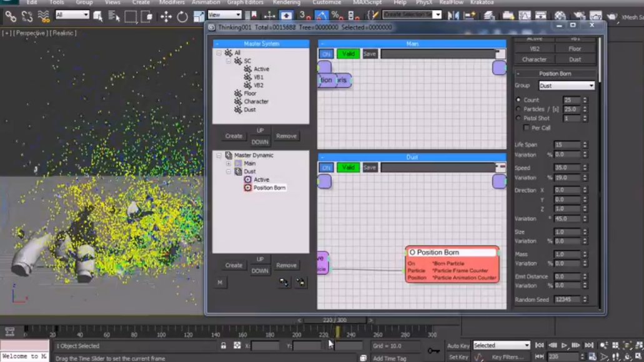This screenshot has width=644, height=362.
Task: Open the PhysX menu
Action: 424,2
